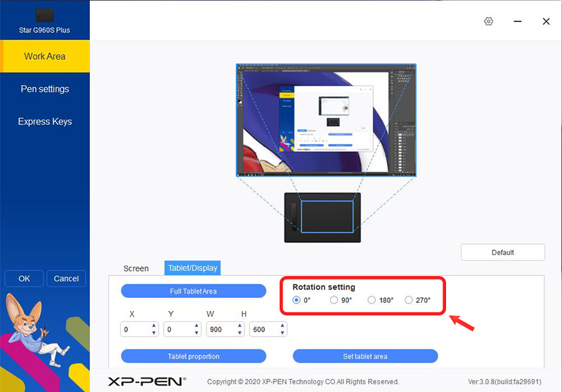
Task: Click the version text Ver:3.0.8
Action: 504,381
